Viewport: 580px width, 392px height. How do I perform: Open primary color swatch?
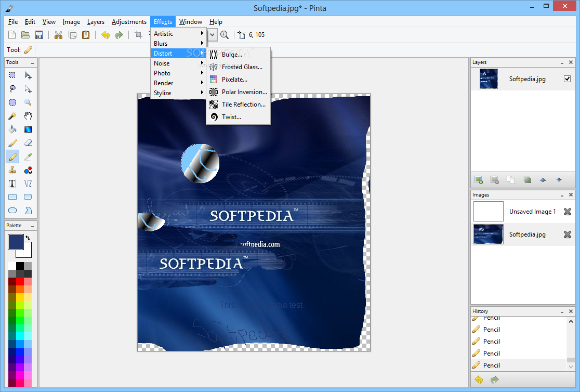[16, 242]
